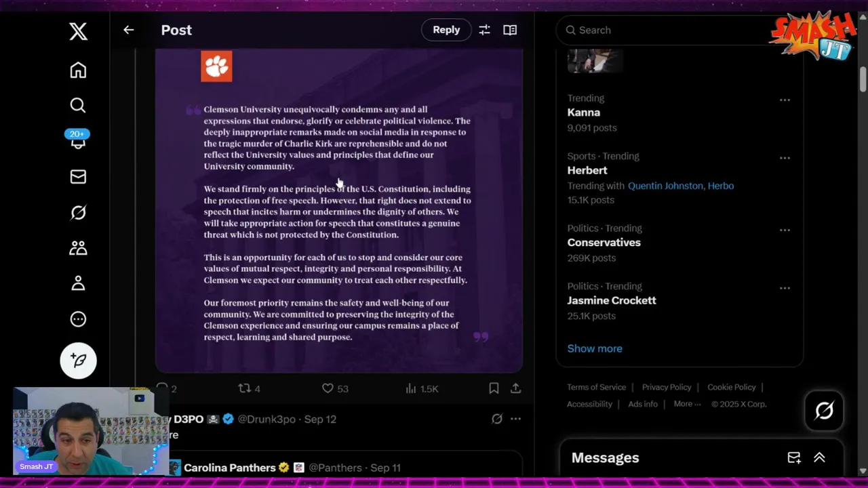Open reply sort options icon
The image size is (868, 488).
pyautogui.click(x=484, y=30)
